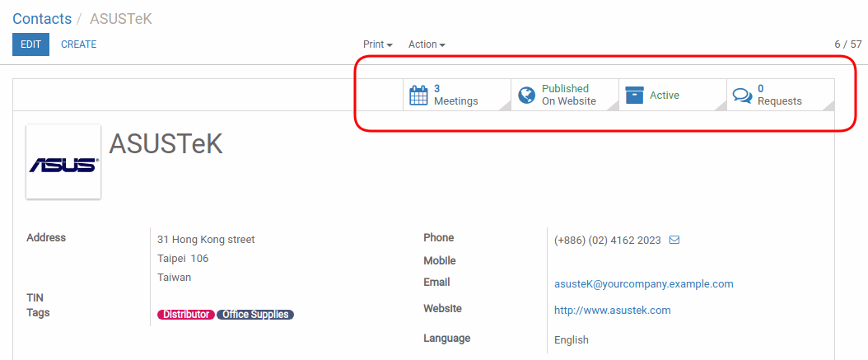Click the English language value
Screen dimensions: 868x360
572,340
